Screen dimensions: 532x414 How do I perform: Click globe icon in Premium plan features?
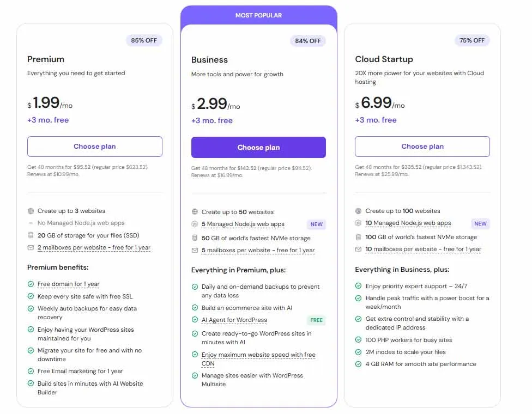click(31, 211)
